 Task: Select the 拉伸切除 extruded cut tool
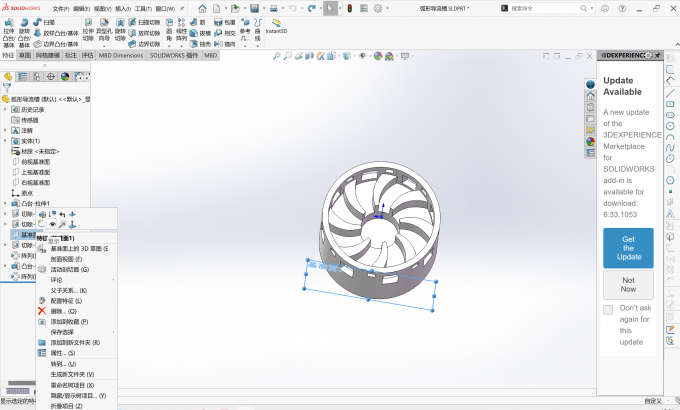click(88, 30)
